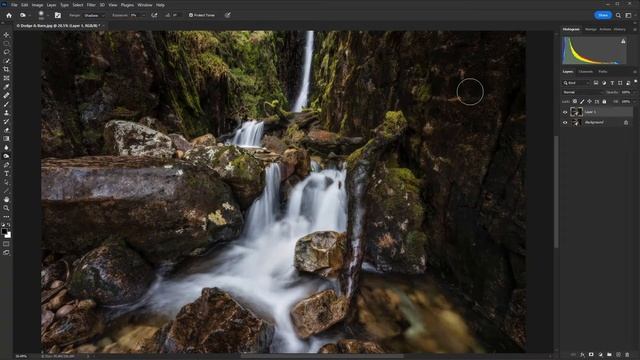Viewport: 640px width, 360px height.
Task: Open the Range dropdown showing Shadows
Action: pos(93,15)
